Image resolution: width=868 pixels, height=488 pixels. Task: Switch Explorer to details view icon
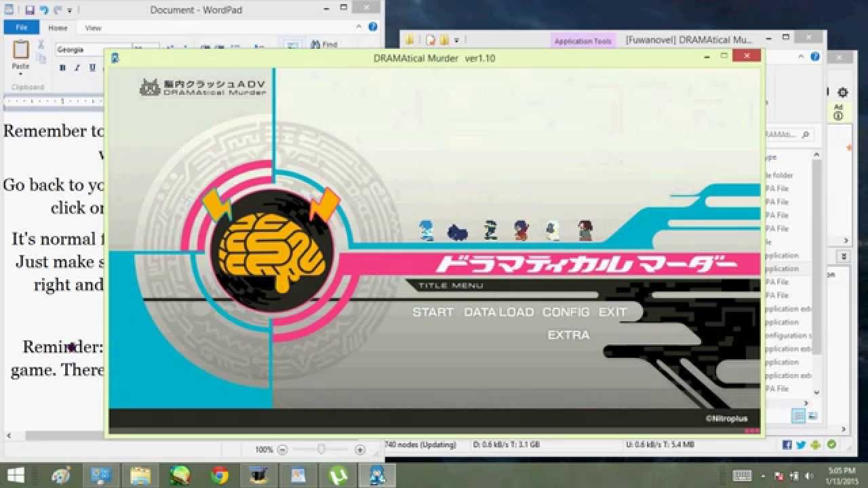(x=799, y=415)
